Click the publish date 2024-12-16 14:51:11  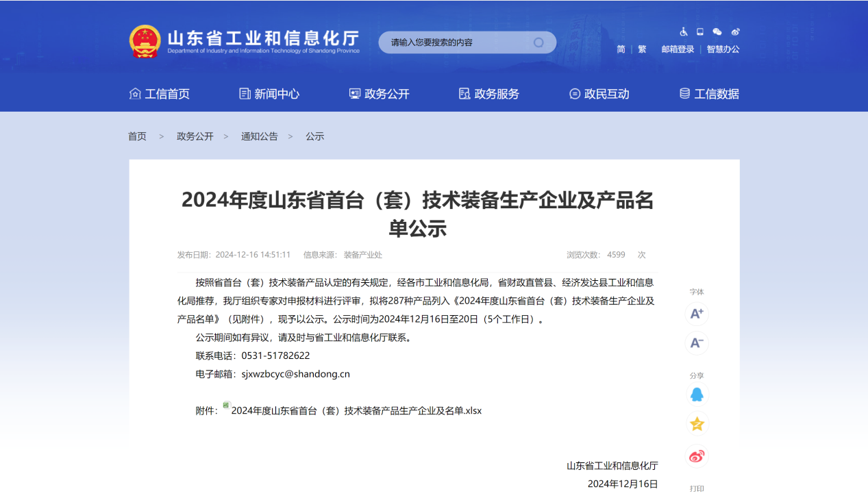[x=253, y=255]
